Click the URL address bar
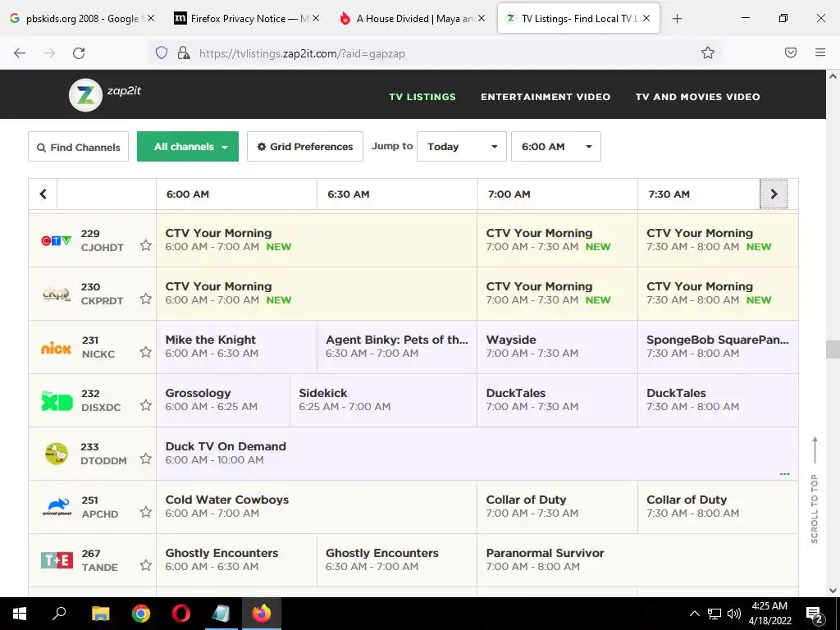Viewport: 840px width, 630px height. click(x=434, y=53)
